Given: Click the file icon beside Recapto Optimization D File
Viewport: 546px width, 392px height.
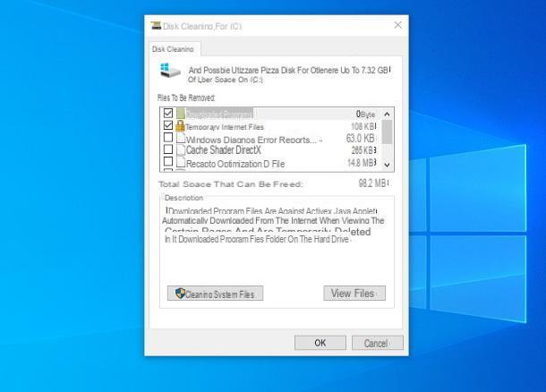Looking at the screenshot, I should (181, 162).
